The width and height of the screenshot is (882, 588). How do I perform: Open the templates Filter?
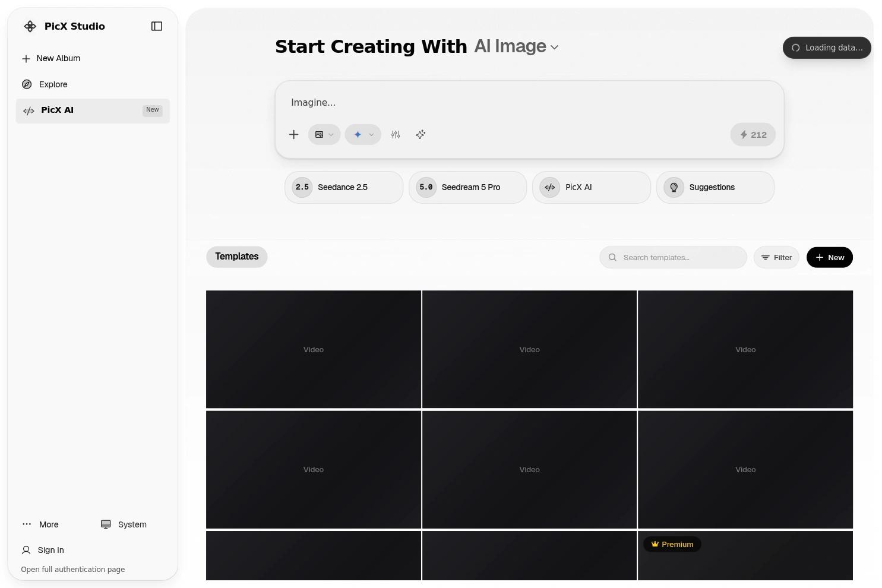(x=776, y=257)
